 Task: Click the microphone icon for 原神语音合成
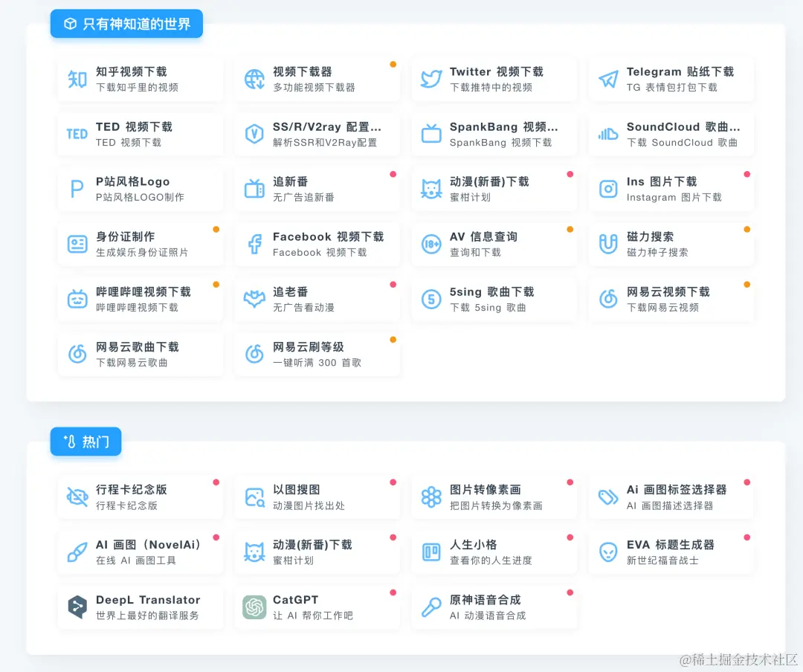point(431,607)
